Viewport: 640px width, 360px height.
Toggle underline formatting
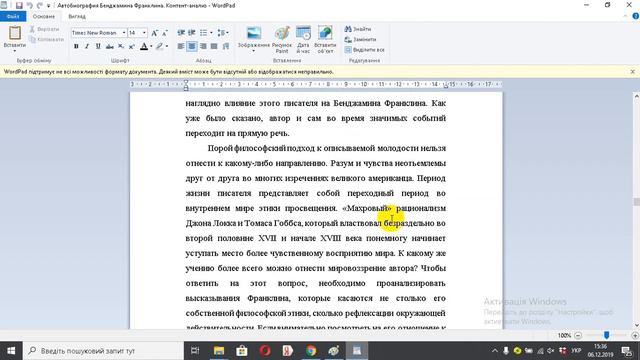pos(98,47)
